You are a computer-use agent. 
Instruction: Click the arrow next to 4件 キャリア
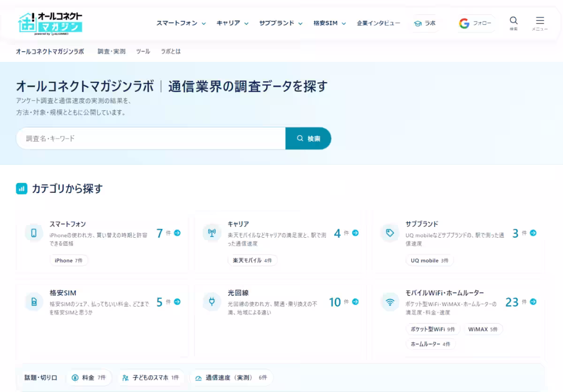(355, 233)
